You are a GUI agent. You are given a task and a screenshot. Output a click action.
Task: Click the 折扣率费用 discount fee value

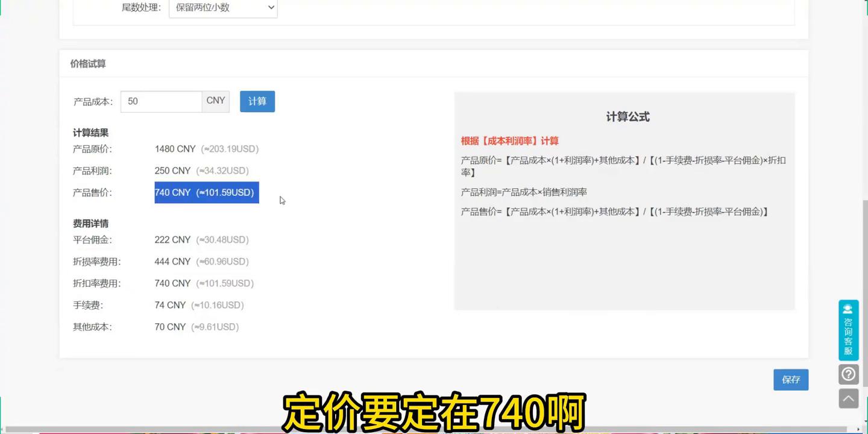(172, 283)
